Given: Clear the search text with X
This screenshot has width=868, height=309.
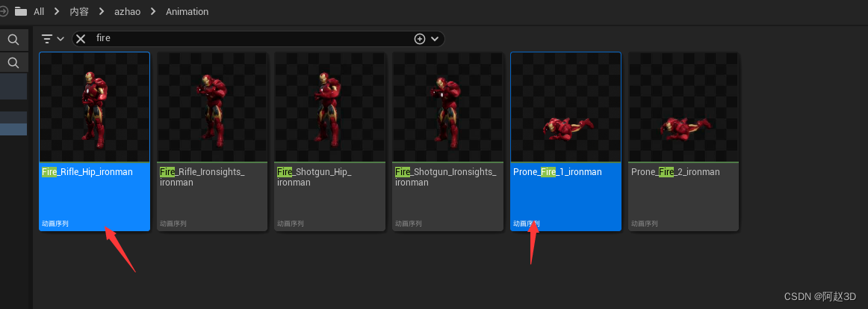Looking at the screenshot, I should click(x=81, y=39).
